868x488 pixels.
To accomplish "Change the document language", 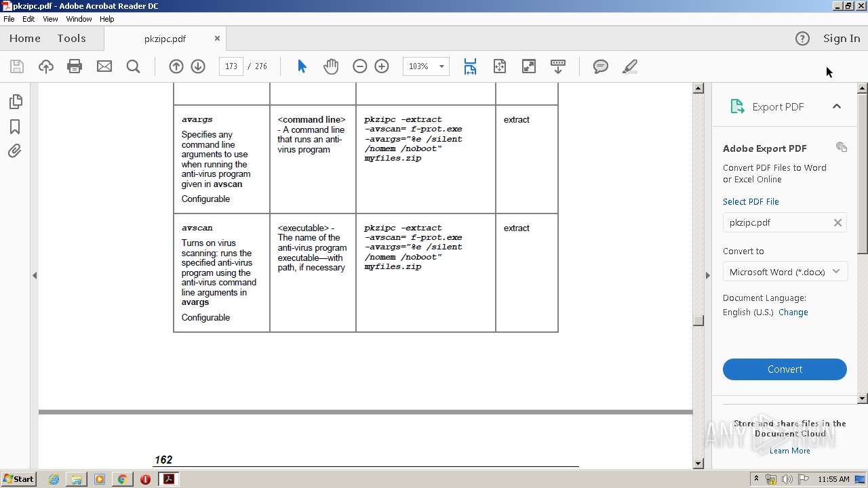I will [793, 312].
